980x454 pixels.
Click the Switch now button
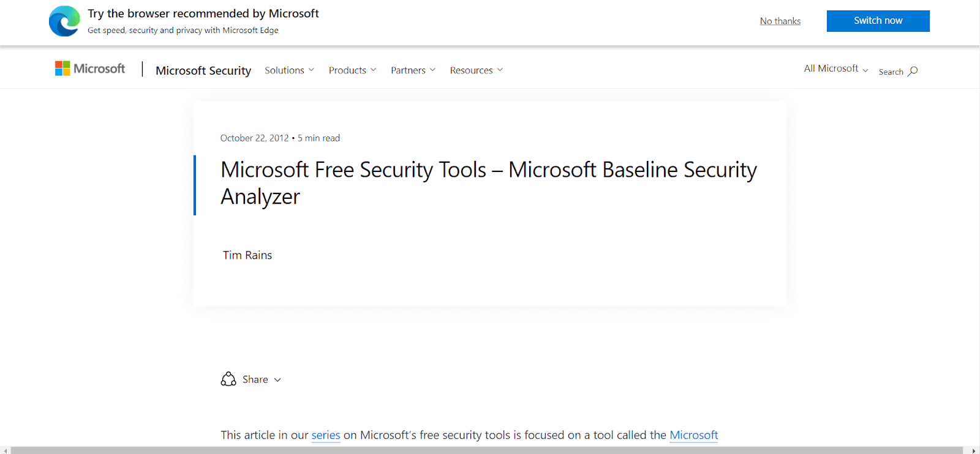878,21
